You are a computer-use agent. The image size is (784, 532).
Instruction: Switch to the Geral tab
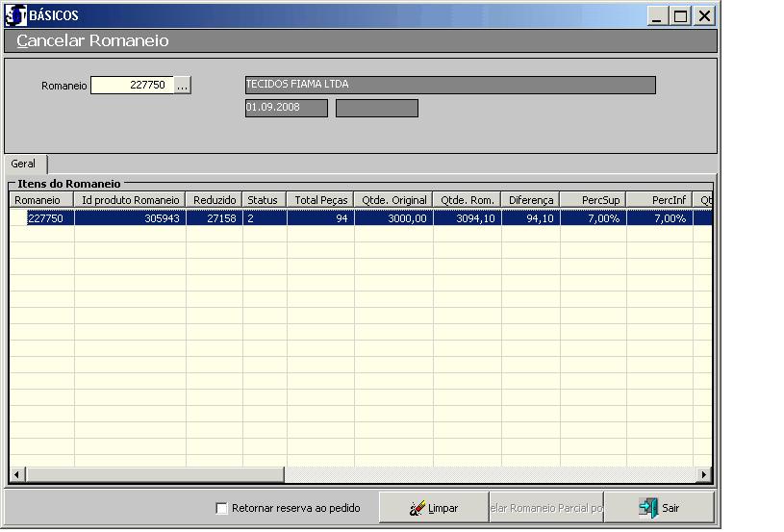coord(24,165)
